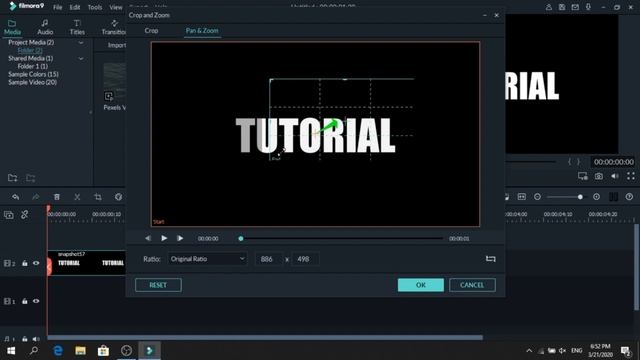Switch to the Crop tab
The image size is (640, 360).
point(151,31)
